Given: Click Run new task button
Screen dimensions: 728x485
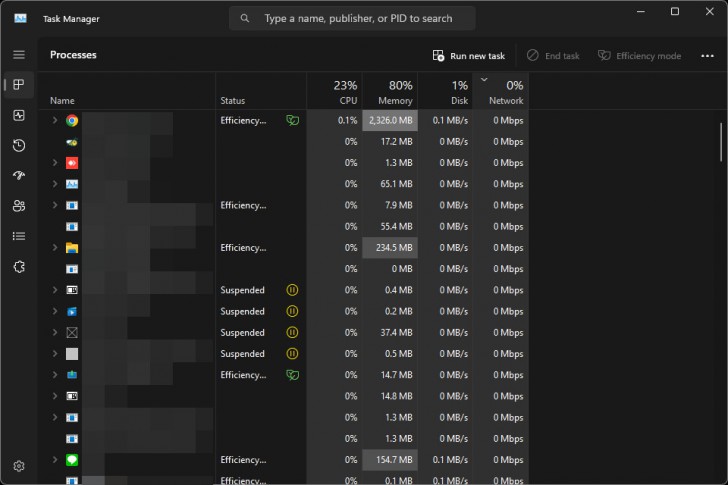Looking at the screenshot, I should point(469,56).
